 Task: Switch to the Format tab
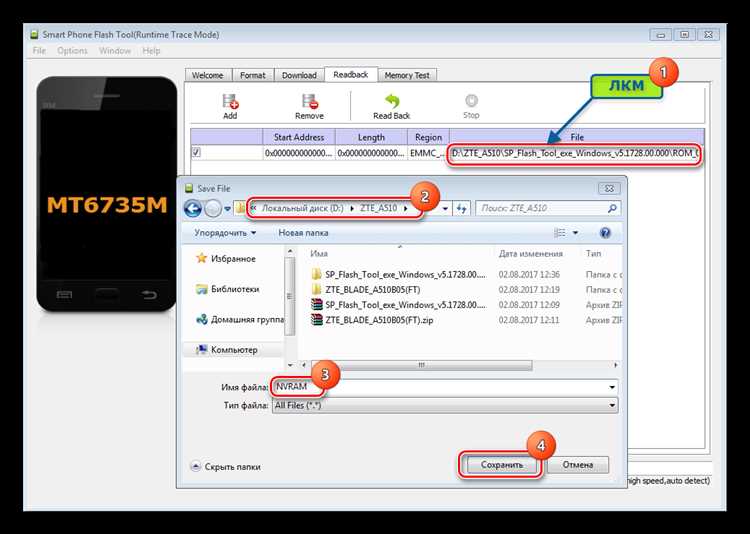pos(253,75)
